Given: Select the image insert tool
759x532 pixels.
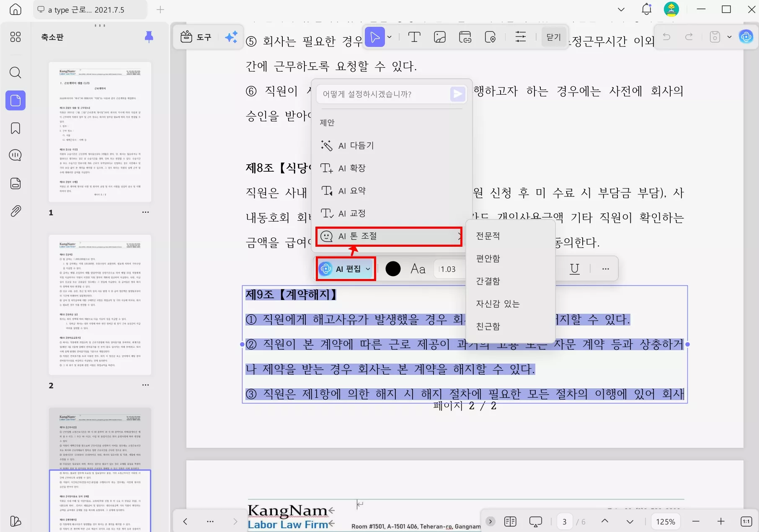Looking at the screenshot, I should point(440,37).
